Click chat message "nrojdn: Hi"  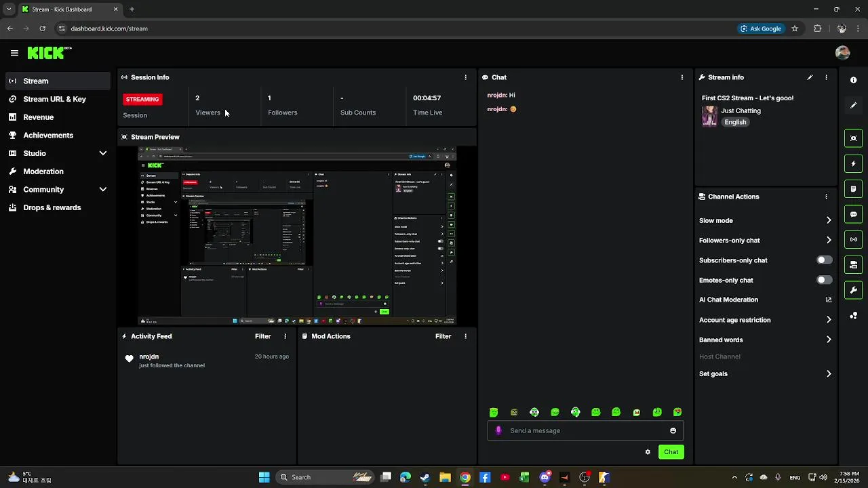(x=501, y=96)
